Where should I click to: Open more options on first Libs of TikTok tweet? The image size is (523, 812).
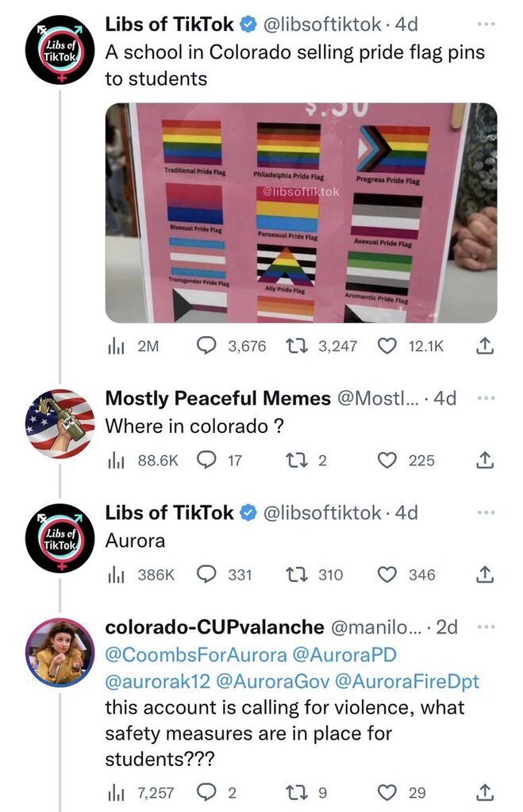click(x=486, y=24)
